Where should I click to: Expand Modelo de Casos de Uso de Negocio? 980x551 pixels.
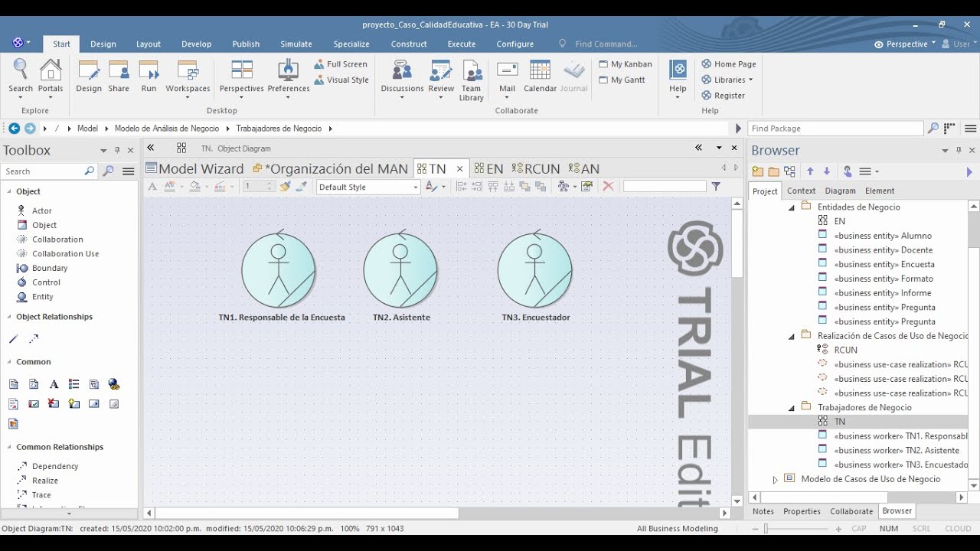point(775,480)
